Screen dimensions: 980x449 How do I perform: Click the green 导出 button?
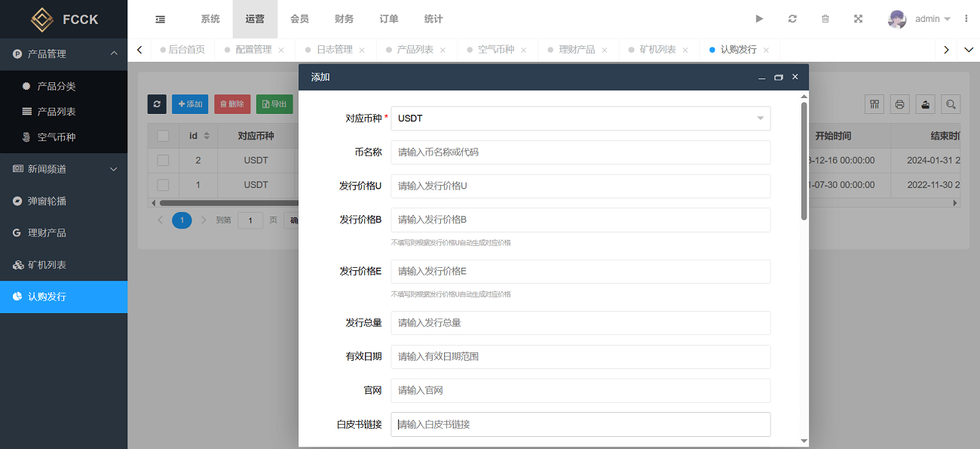pyautogui.click(x=274, y=104)
